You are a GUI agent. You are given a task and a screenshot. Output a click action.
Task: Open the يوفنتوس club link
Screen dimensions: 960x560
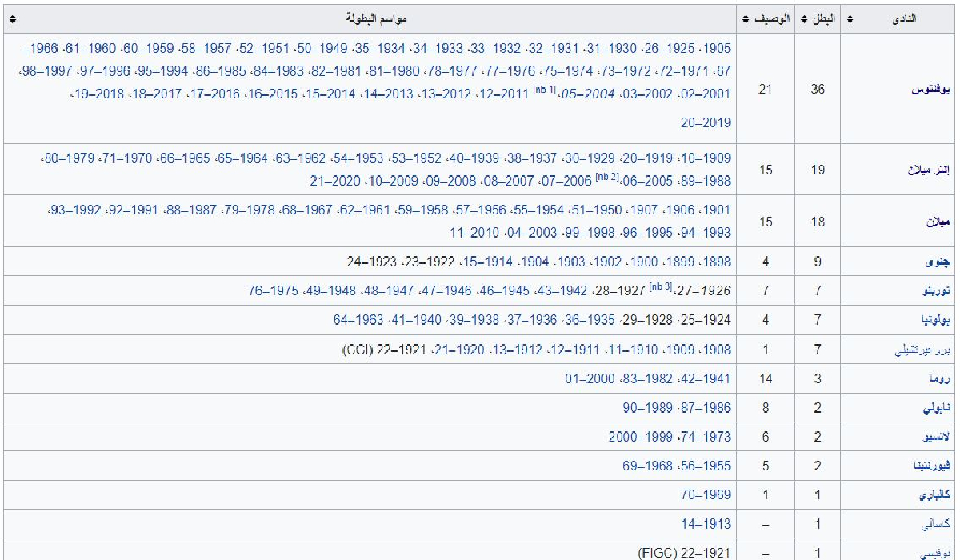click(930, 90)
